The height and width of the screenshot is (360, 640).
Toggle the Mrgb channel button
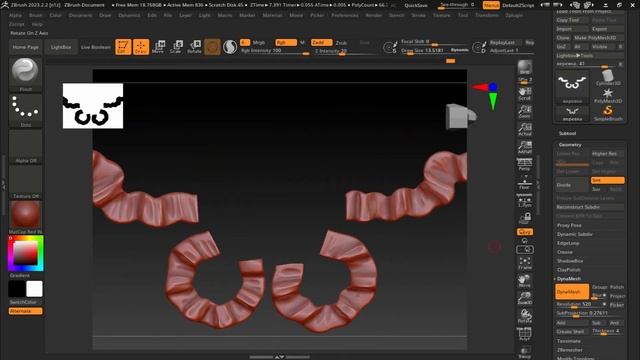(x=259, y=42)
